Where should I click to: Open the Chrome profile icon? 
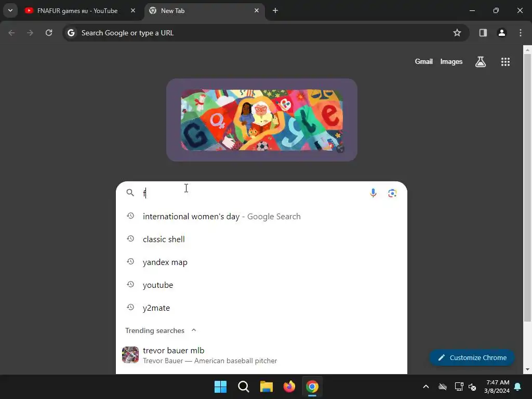(x=501, y=33)
